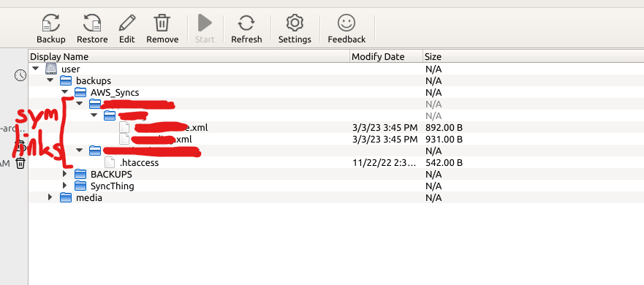Click the Edit pencil icon
This screenshot has height=285, width=644.
click(127, 23)
